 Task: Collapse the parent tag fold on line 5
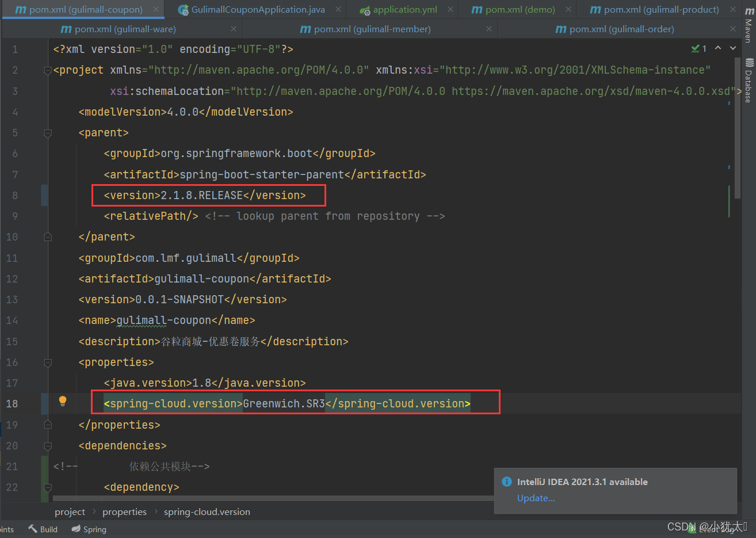(x=48, y=133)
